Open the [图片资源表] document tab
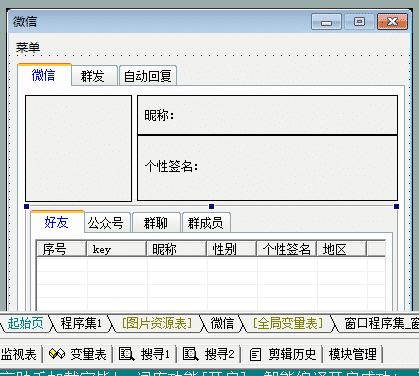 pyautogui.click(x=157, y=323)
